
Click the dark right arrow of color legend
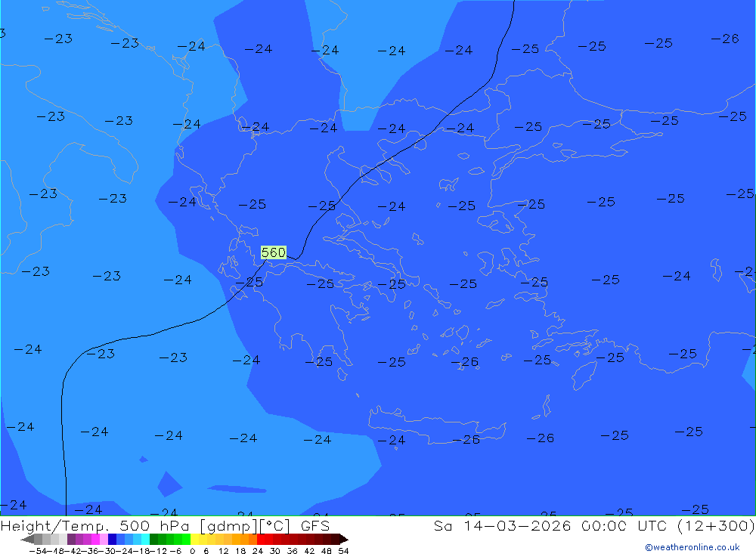click(344, 539)
